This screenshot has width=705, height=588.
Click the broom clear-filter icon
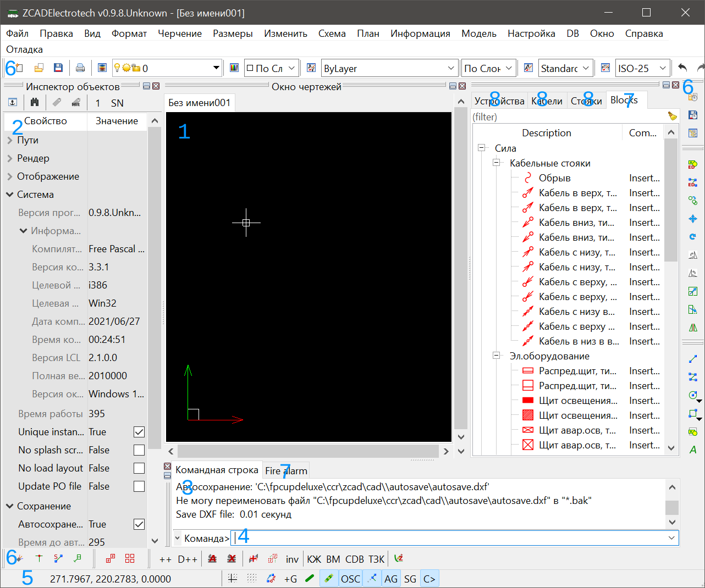(x=672, y=116)
